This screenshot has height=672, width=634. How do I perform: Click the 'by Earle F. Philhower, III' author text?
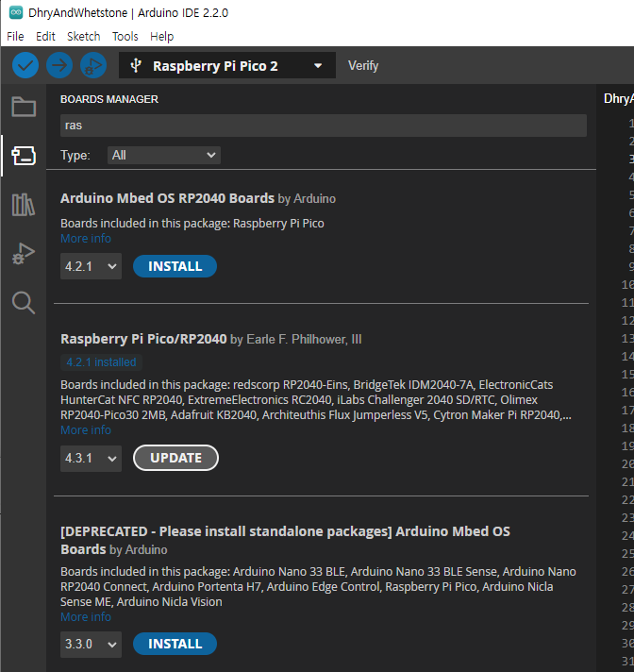coord(296,340)
